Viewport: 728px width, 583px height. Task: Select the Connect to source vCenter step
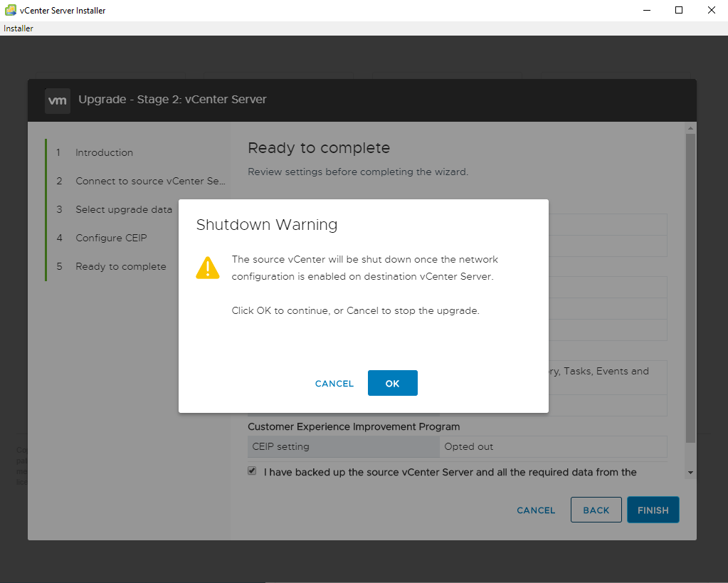[x=150, y=181]
